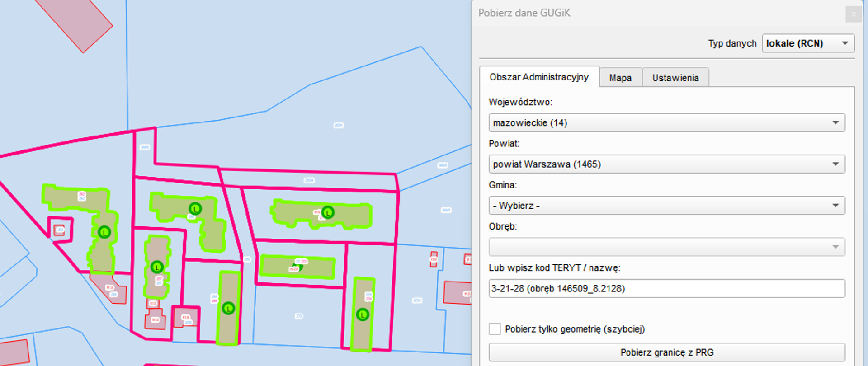Click the L marker on the leftmost green building
The width and height of the screenshot is (868, 366).
[x=104, y=233]
